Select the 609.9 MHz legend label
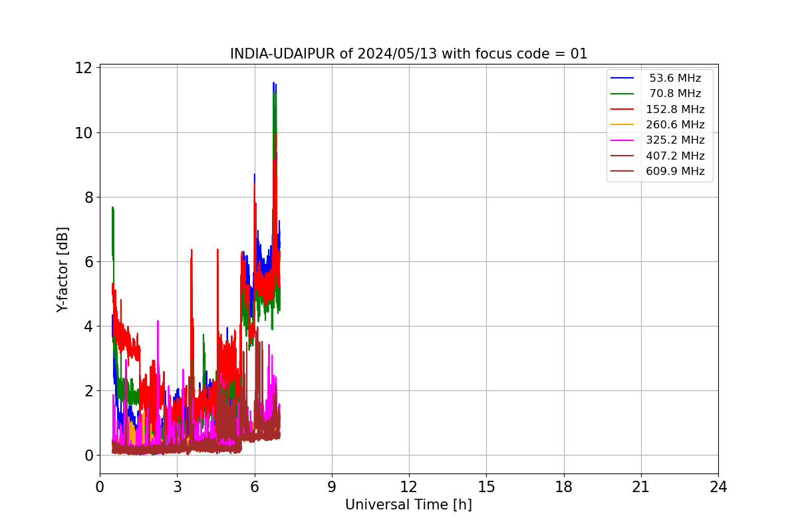The width and height of the screenshot is (798, 532). [675, 171]
